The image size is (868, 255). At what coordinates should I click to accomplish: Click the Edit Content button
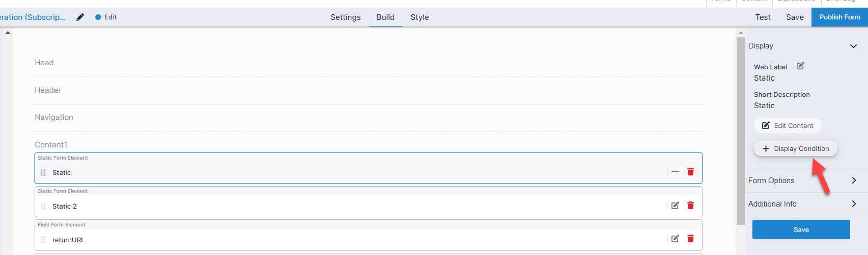tap(788, 126)
